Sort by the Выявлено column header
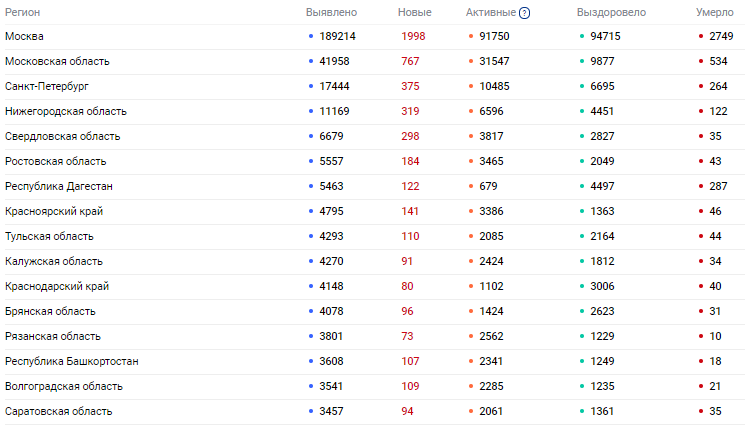 [331, 12]
